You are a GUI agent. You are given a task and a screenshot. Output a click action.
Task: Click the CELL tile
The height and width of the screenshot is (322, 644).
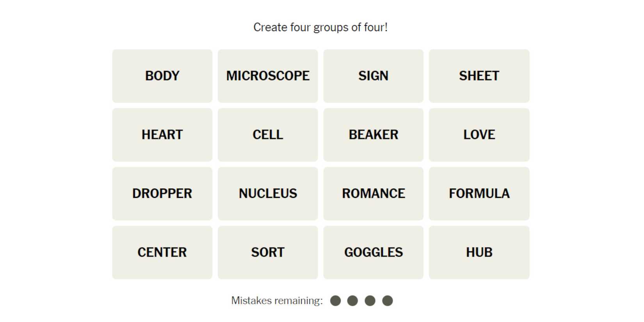(268, 135)
